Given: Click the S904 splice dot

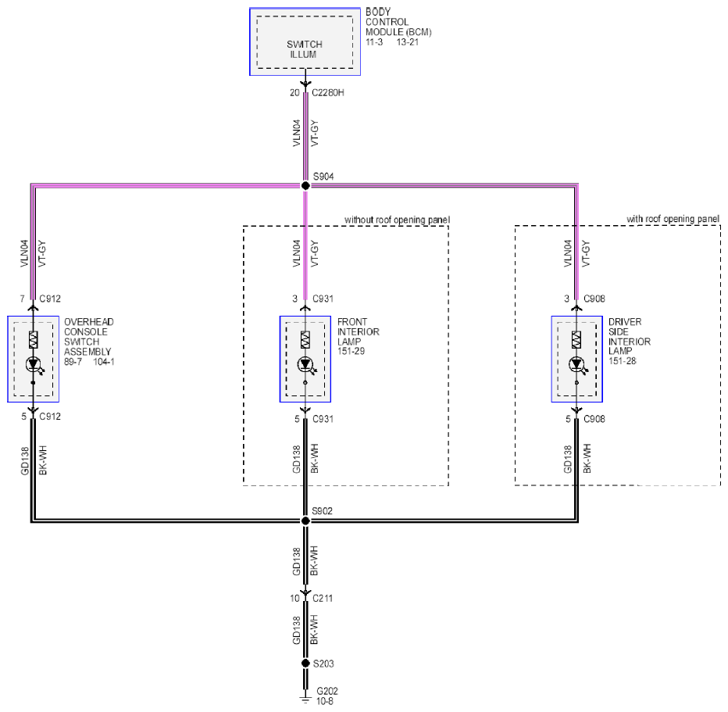Looking at the screenshot, I should point(305,186).
